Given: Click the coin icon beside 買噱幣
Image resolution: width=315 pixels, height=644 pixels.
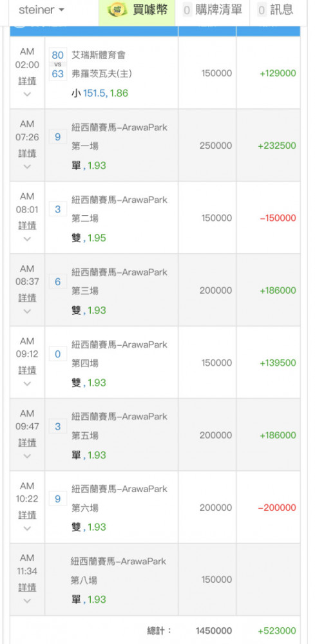Looking at the screenshot, I should pos(117,10).
